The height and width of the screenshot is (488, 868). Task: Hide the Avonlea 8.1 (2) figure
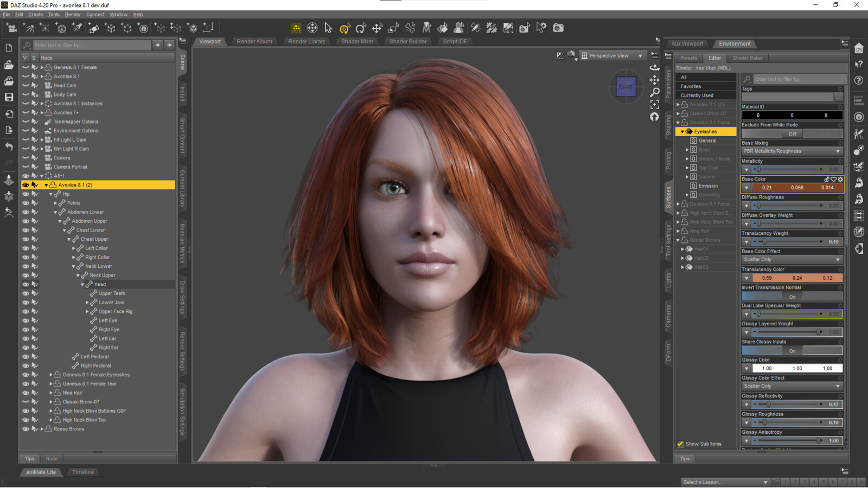pos(25,185)
